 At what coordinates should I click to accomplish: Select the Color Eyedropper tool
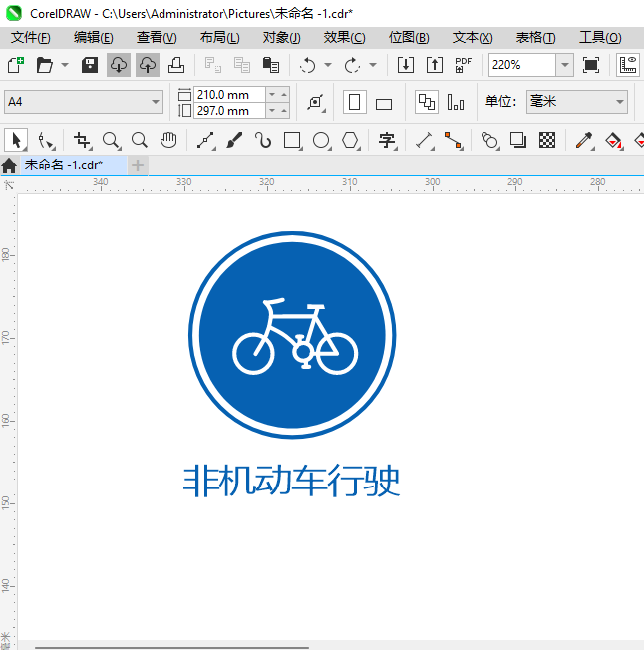pos(584,141)
